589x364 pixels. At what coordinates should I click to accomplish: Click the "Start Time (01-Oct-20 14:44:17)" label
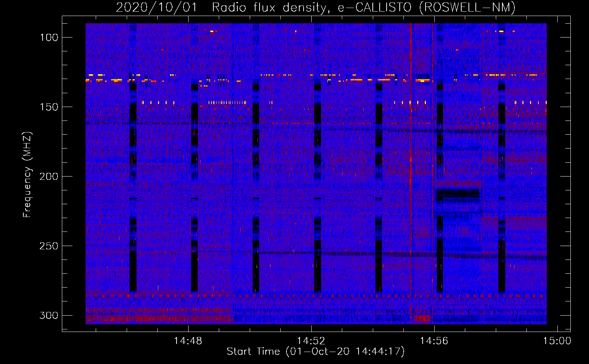coord(316,351)
